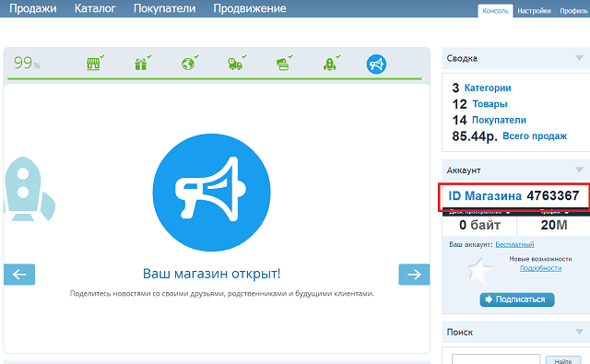
Task: Click the Подписаться button
Action: (x=517, y=299)
